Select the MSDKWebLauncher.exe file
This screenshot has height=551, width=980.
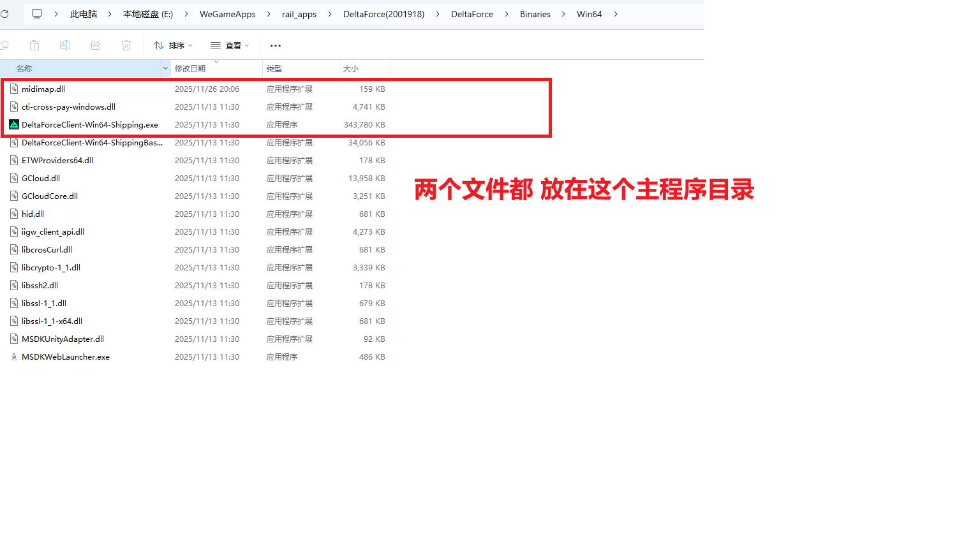click(65, 356)
